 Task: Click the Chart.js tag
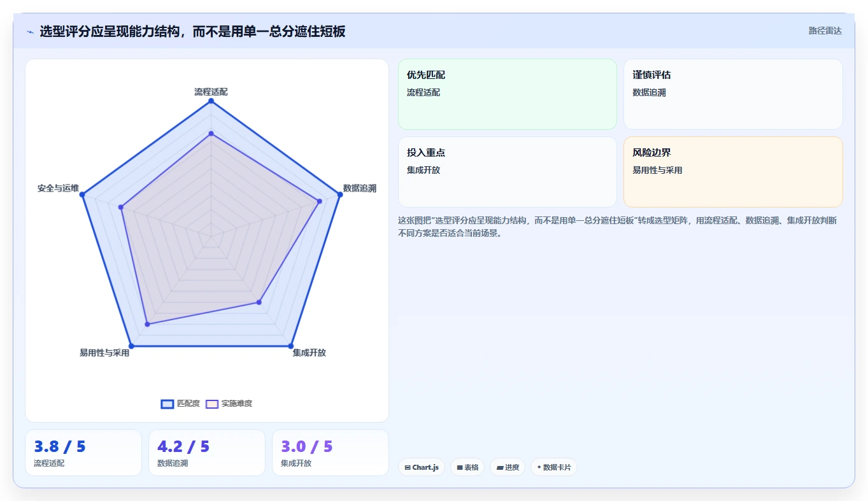[x=422, y=467]
